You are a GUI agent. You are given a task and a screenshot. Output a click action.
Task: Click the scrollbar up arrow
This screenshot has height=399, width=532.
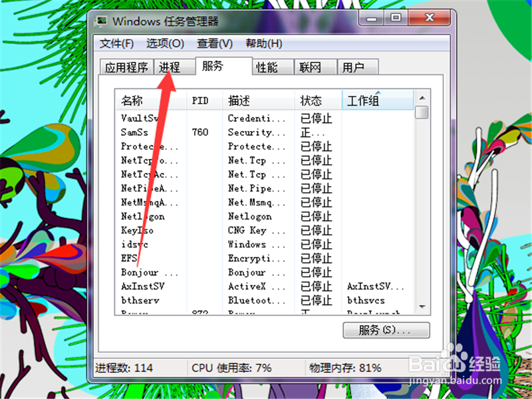tap(422, 98)
